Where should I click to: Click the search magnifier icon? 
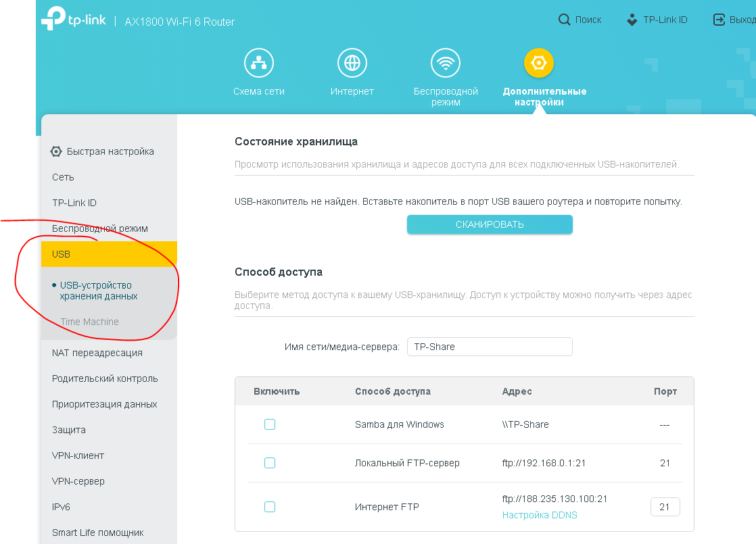(x=564, y=20)
